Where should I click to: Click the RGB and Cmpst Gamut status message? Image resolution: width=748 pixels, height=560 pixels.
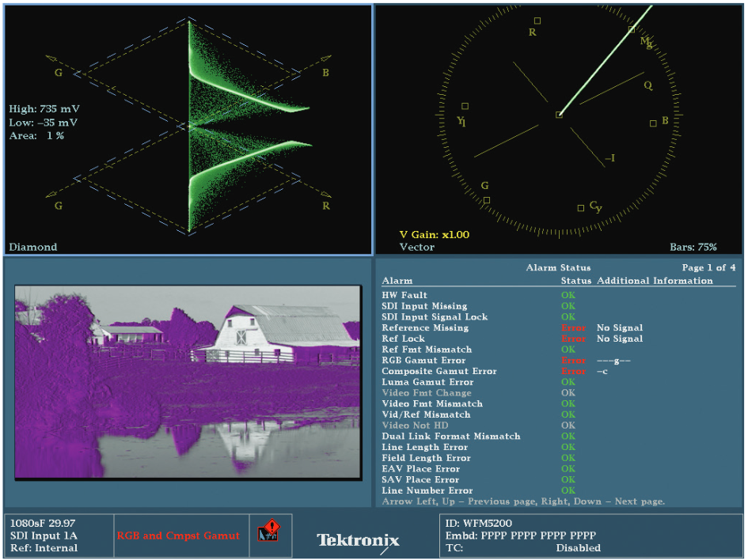(178, 535)
